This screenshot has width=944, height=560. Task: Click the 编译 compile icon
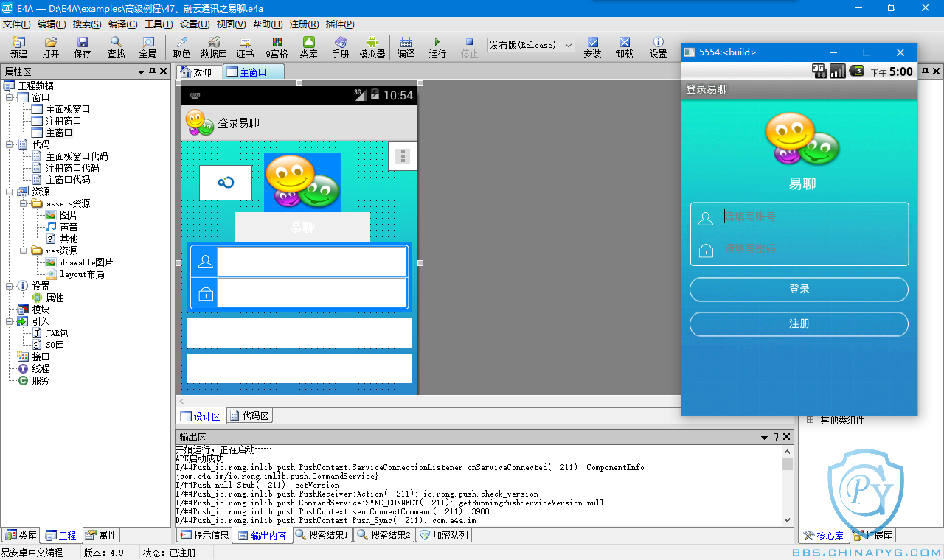[406, 47]
